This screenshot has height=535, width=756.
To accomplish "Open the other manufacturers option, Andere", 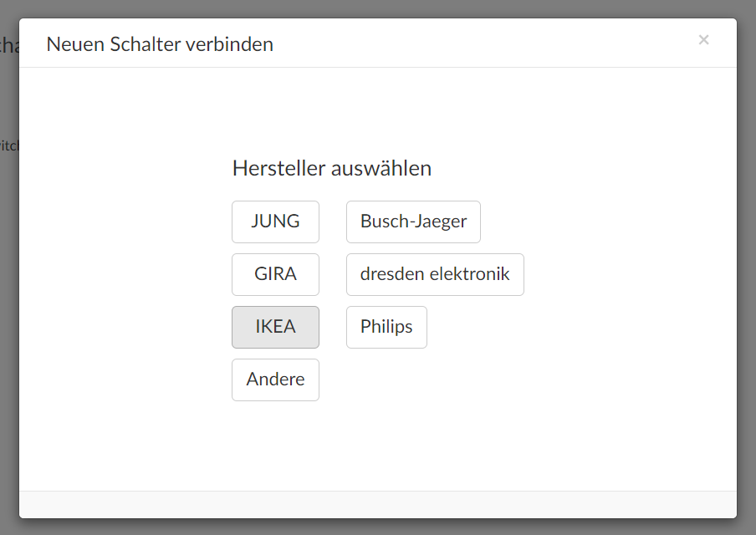I will [x=275, y=380].
